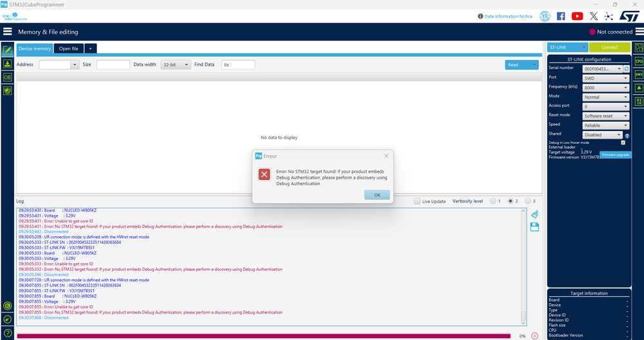644x340 pixels.
Task: Save the log with the floppy disk icon
Action: (534, 227)
